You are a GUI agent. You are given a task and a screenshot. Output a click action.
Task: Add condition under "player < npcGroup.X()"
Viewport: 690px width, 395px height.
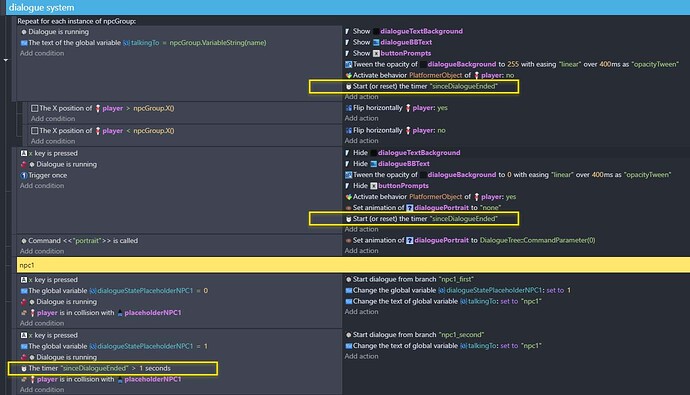(53, 141)
